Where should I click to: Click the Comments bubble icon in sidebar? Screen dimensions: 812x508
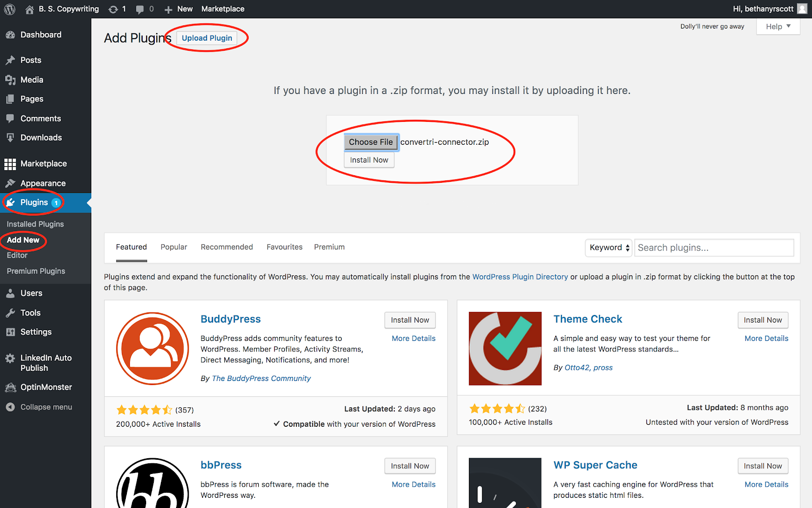pos(10,118)
